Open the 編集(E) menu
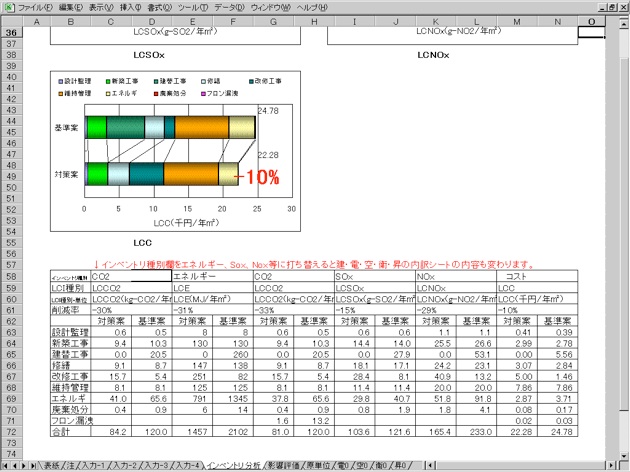The height and width of the screenshot is (472, 630). click(x=71, y=8)
